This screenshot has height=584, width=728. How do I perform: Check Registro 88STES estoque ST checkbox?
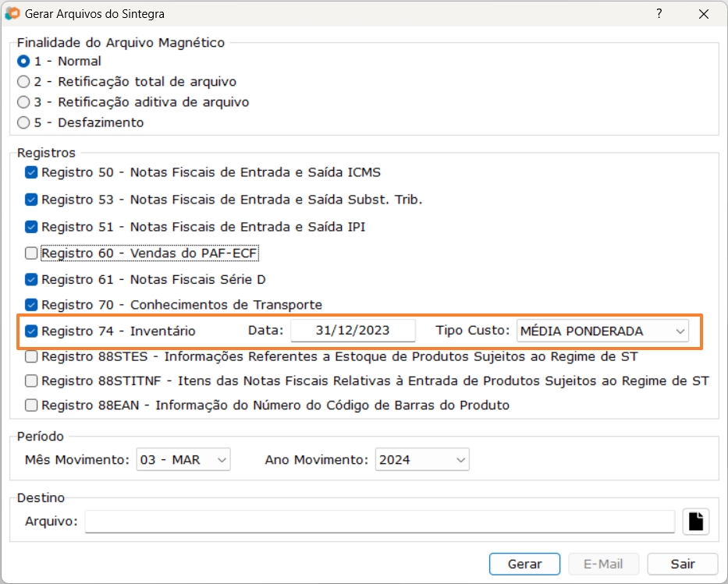[31, 357]
